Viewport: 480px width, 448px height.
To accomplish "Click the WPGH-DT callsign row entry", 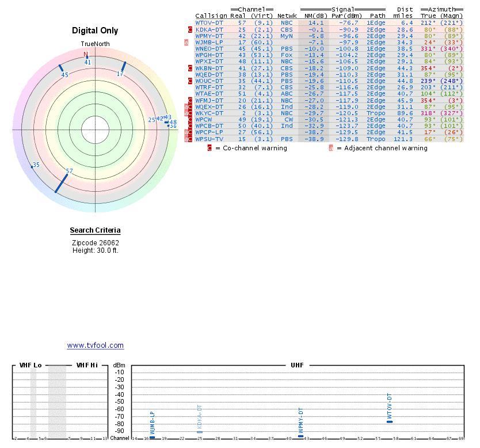I will point(209,55).
